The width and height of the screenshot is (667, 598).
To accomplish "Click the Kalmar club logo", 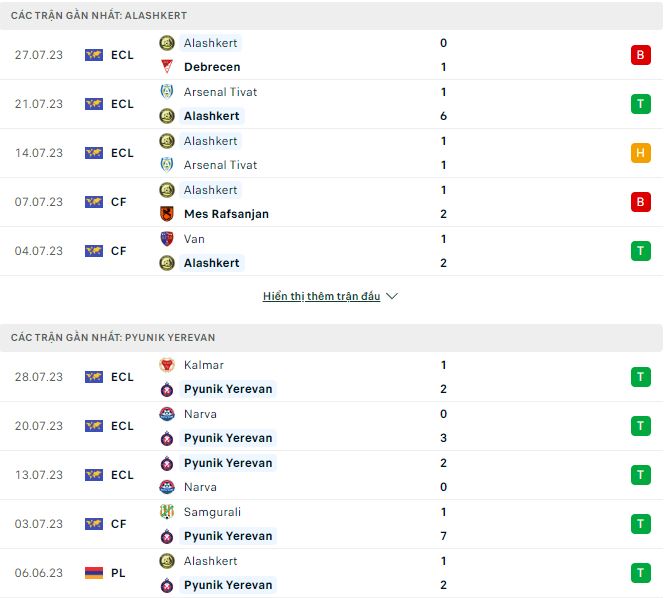I will click(x=167, y=365).
